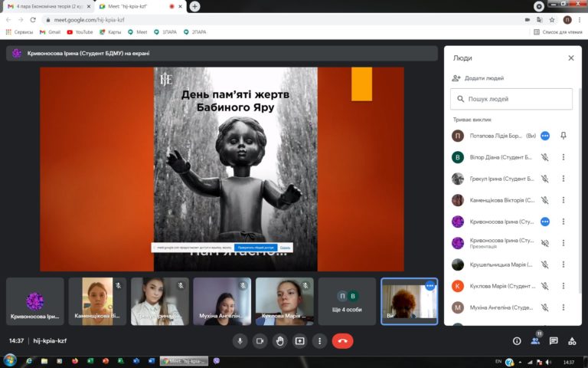Open 2ПАРА bookmark

[194, 32]
